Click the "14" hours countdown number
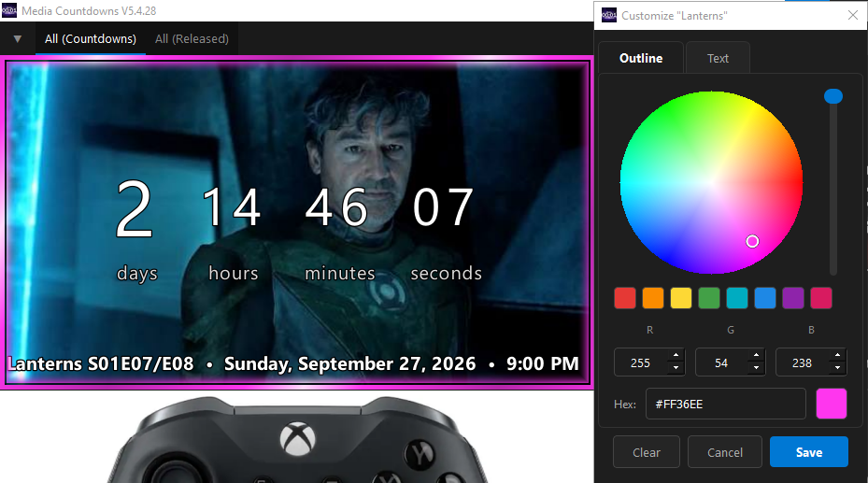This screenshot has width=868, height=483. (232, 206)
